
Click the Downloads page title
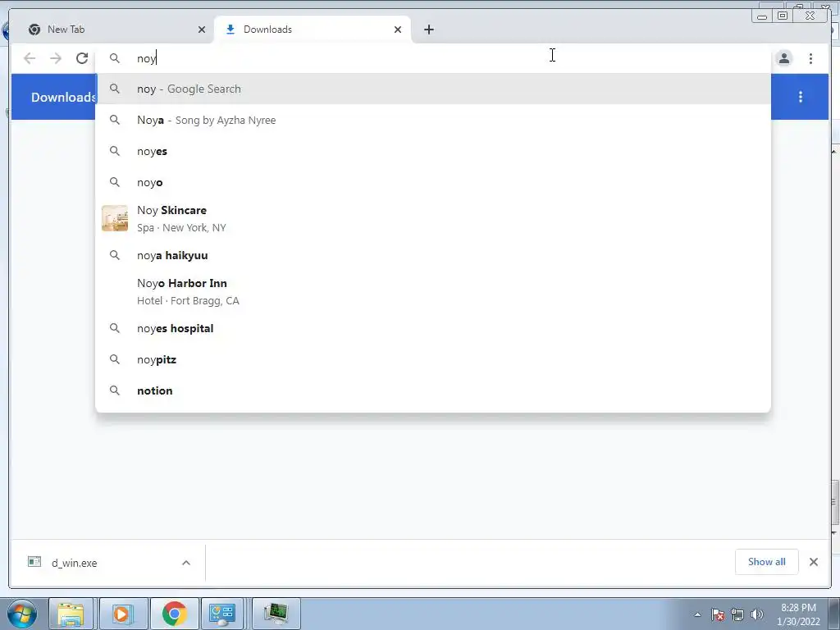(63, 97)
